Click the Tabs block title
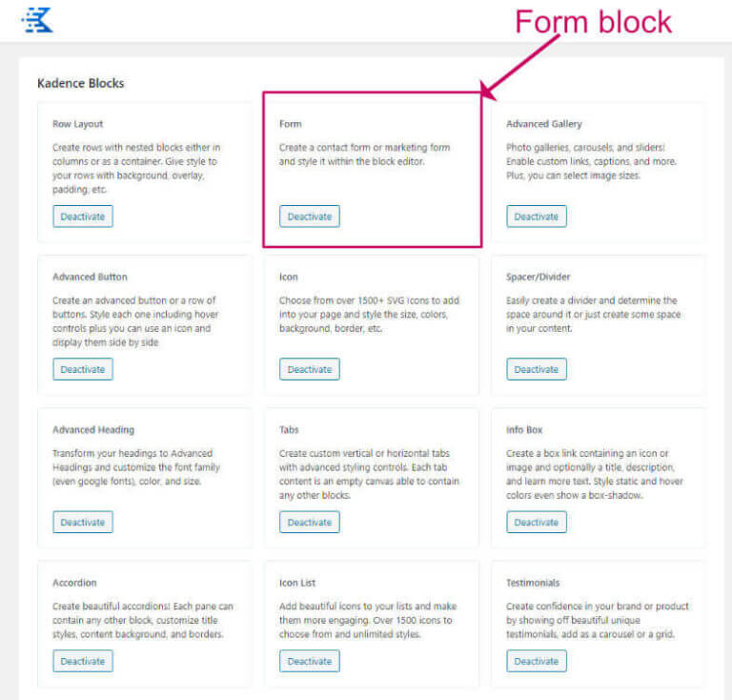The height and width of the screenshot is (700, 732). click(289, 430)
